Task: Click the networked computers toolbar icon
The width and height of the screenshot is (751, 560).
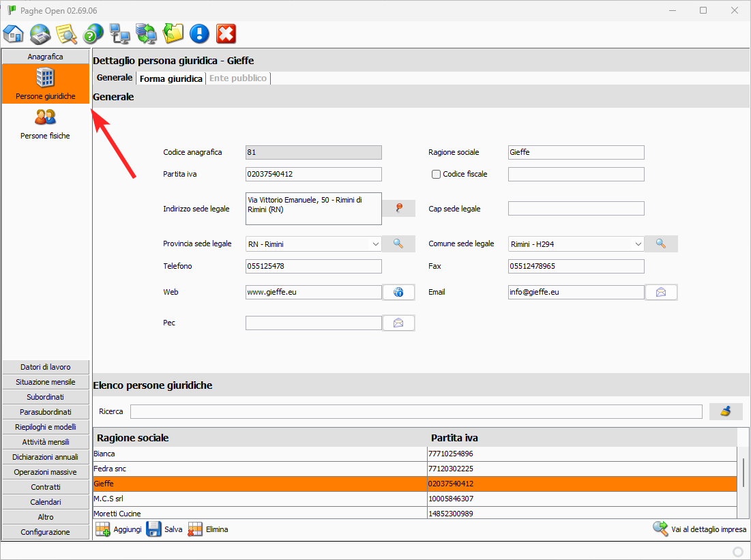Action: click(x=119, y=33)
